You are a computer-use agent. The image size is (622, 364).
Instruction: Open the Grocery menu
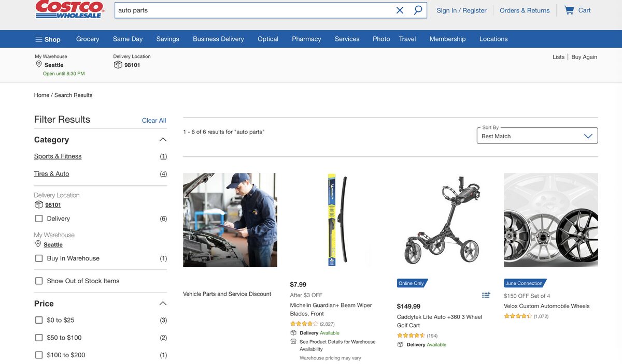(88, 39)
